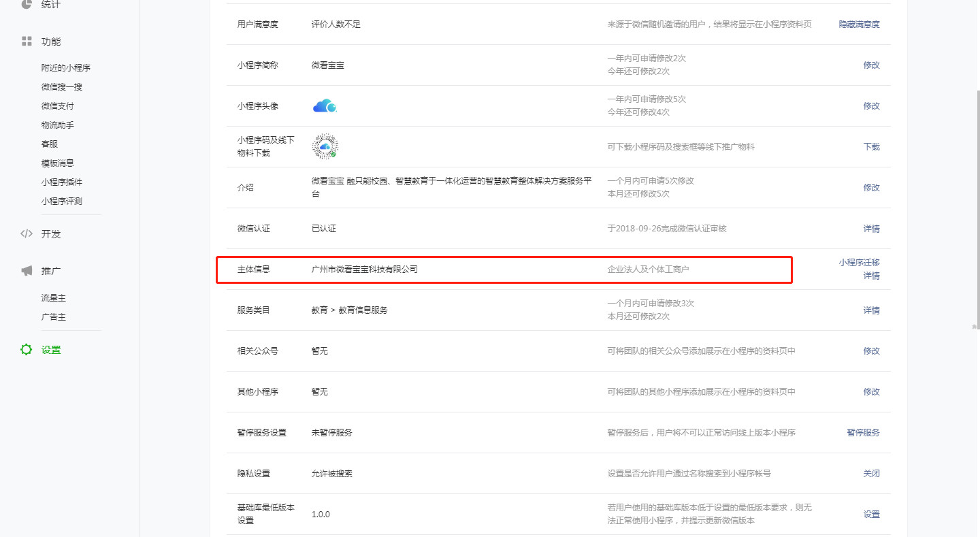This screenshot has width=980, height=537.
Task: Open the 客服 page
Action: pyautogui.click(x=50, y=144)
